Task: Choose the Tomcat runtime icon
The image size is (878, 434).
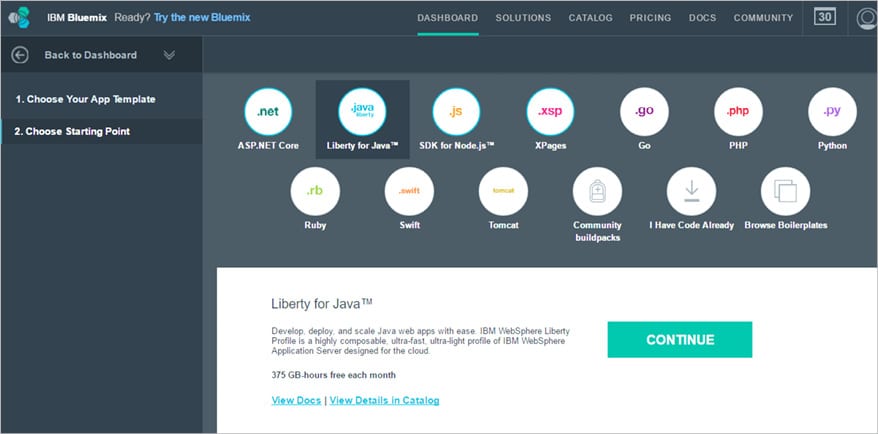Action: [503, 192]
